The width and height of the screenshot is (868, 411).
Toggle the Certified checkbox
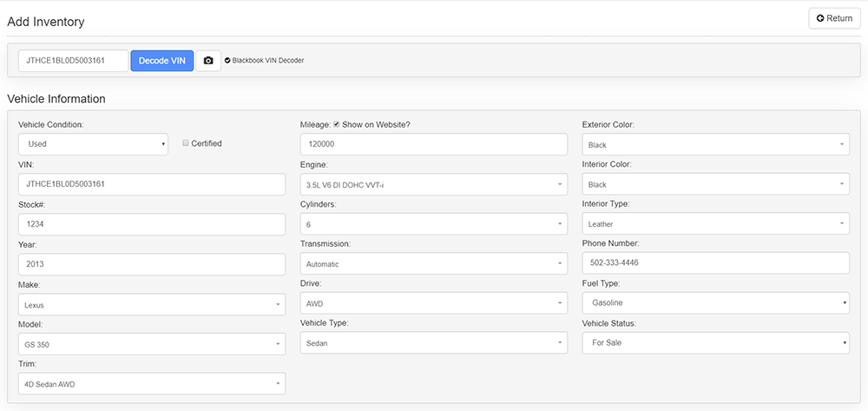point(186,143)
